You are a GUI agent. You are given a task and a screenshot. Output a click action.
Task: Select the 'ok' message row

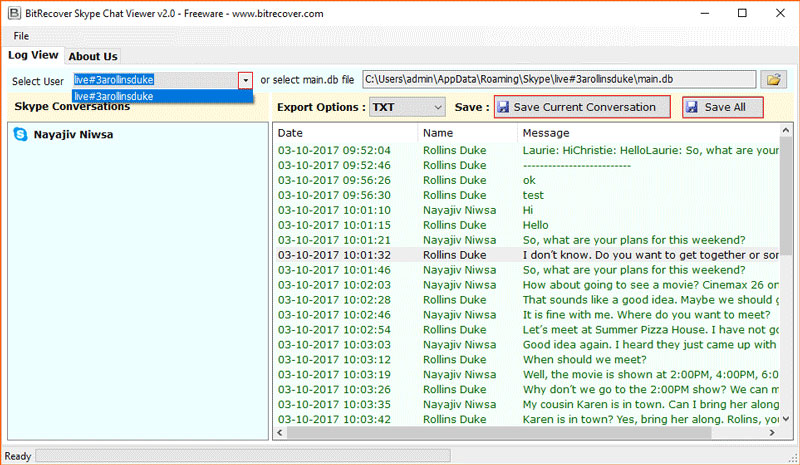click(527, 180)
